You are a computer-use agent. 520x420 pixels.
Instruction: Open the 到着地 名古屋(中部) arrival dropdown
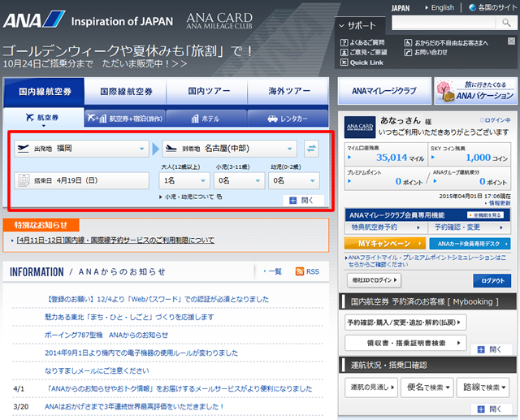point(229,149)
